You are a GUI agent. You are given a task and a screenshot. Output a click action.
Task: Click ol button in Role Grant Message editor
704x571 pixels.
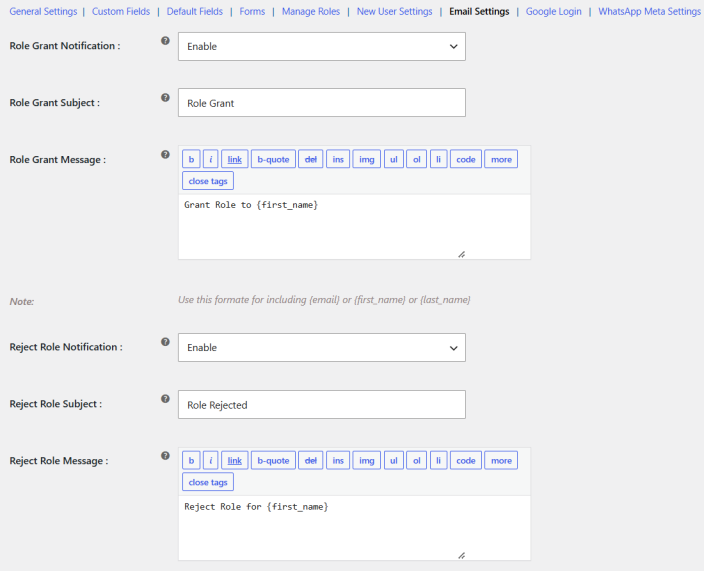coord(417,159)
